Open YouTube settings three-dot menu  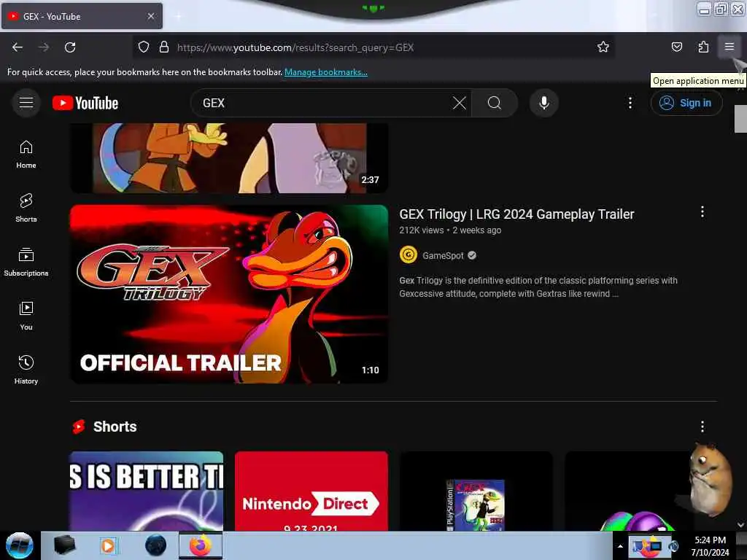click(x=630, y=103)
